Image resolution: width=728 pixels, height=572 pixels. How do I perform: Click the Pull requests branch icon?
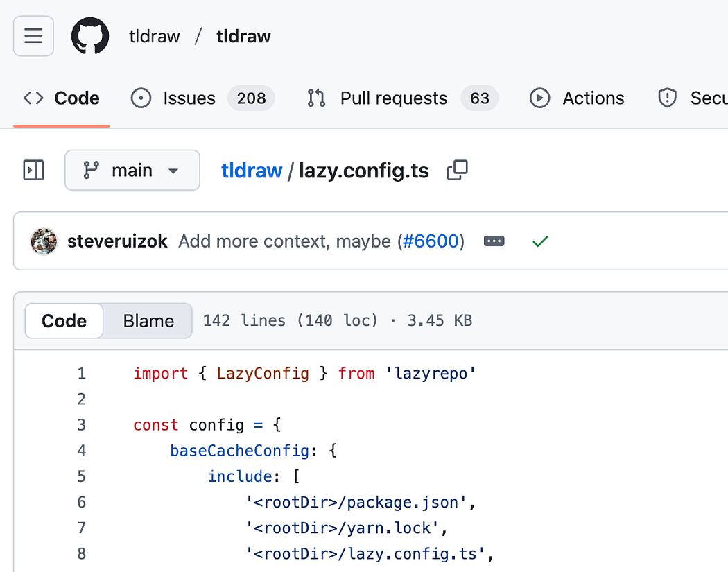point(316,98)
